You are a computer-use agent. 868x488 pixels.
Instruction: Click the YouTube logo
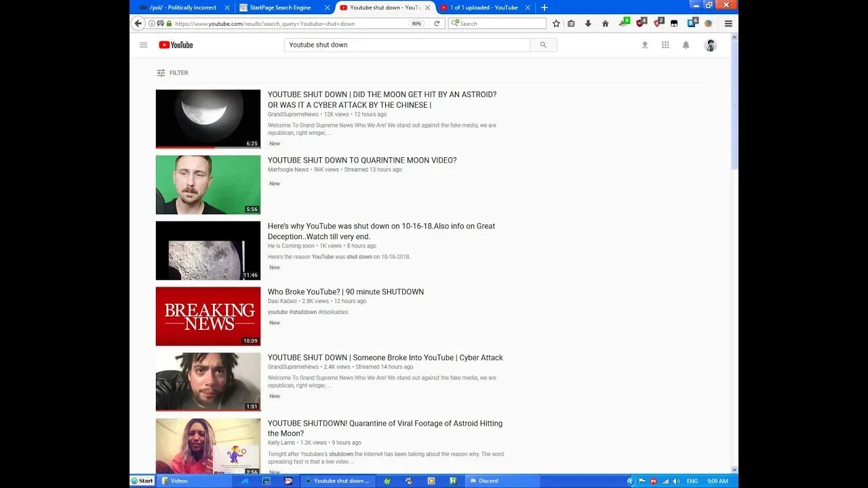point(176,45)
